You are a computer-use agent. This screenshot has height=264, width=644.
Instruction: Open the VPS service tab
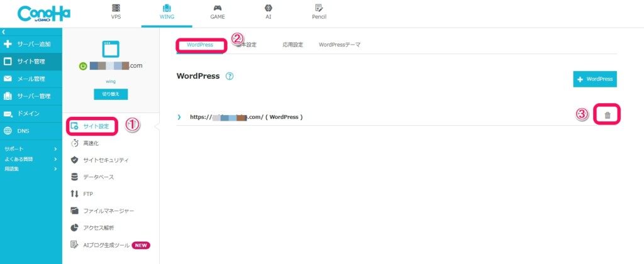116,13
